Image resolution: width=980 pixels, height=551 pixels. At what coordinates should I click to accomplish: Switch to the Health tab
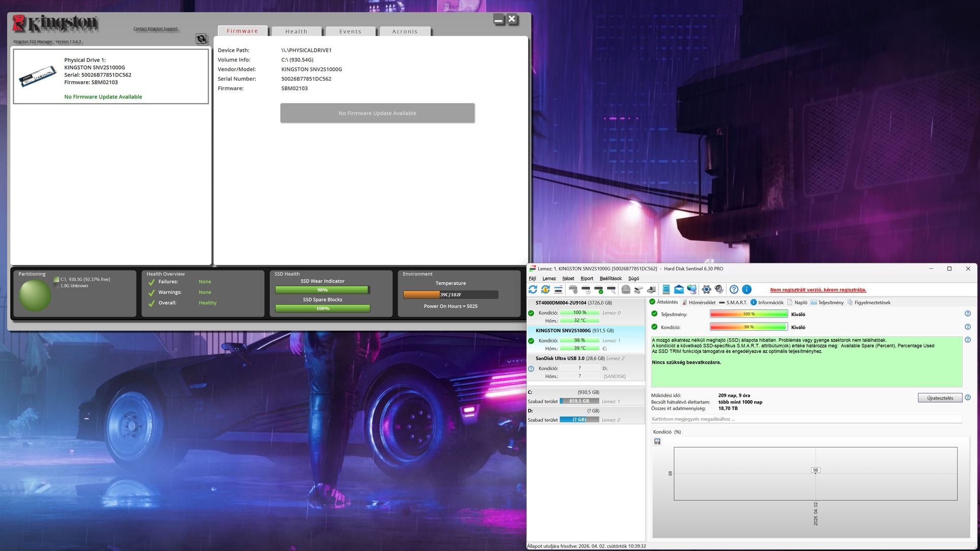tap(296, 31)
